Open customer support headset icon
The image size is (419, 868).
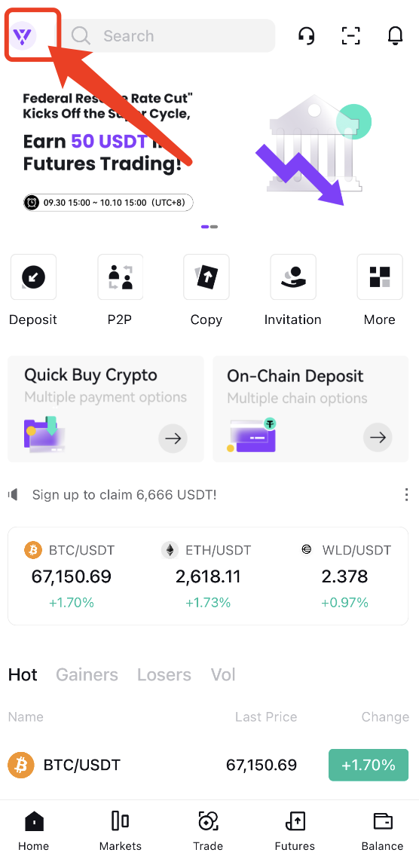306,36
